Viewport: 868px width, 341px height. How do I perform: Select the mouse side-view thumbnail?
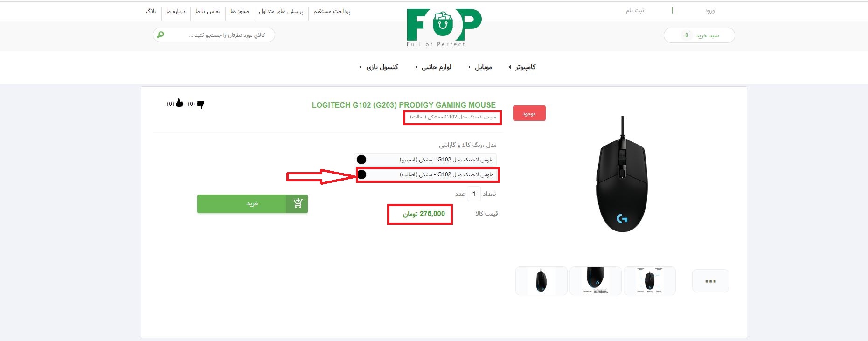[596, 281]
